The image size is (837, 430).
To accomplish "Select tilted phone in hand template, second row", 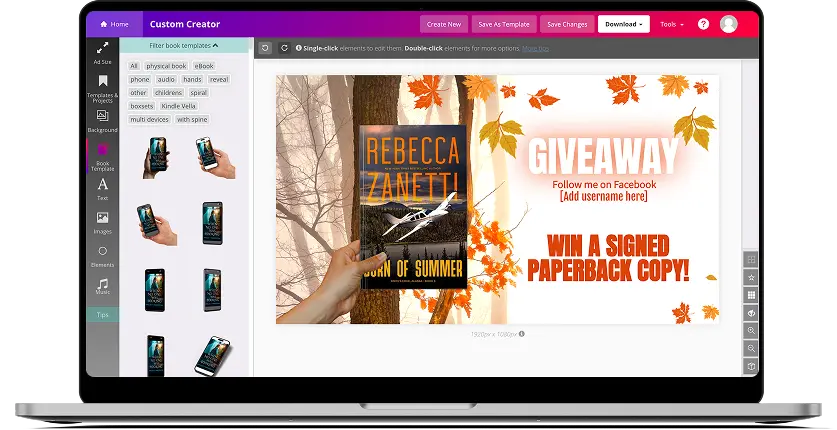I will (x=156, y=224).
